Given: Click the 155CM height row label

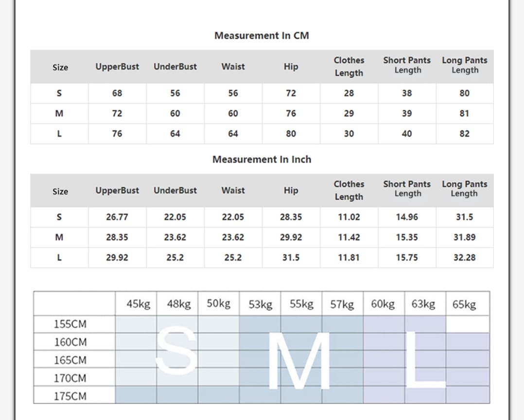Looking at the screenshot, I should 70,324.
